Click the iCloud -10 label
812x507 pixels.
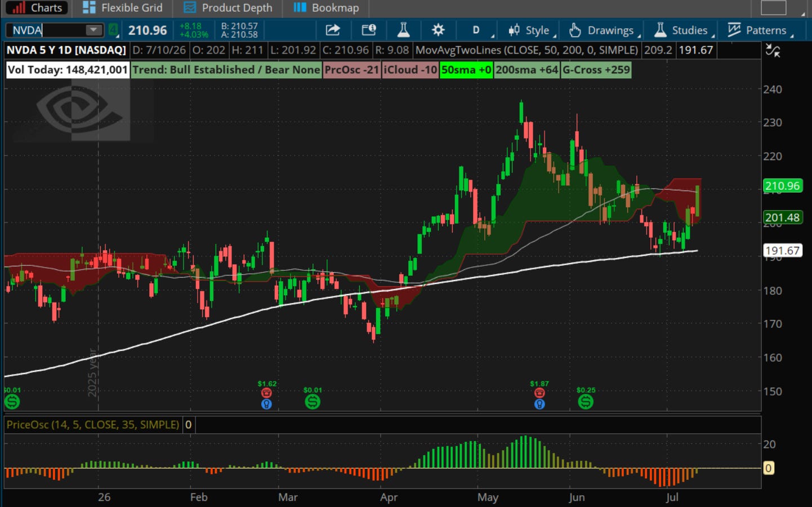click(x=410, y=70)
